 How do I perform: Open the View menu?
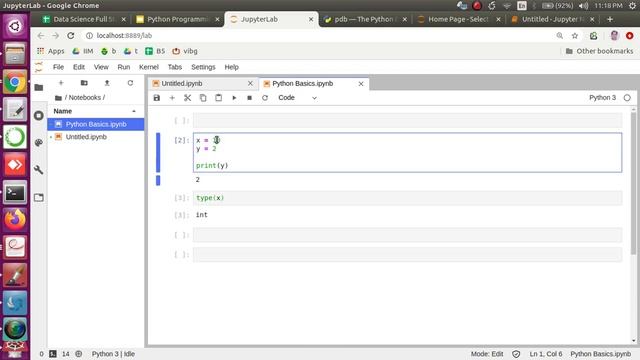tap(101, 67)
